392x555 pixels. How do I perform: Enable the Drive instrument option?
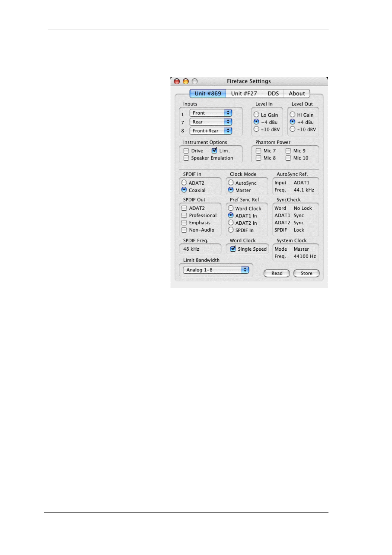coord(186,151)
